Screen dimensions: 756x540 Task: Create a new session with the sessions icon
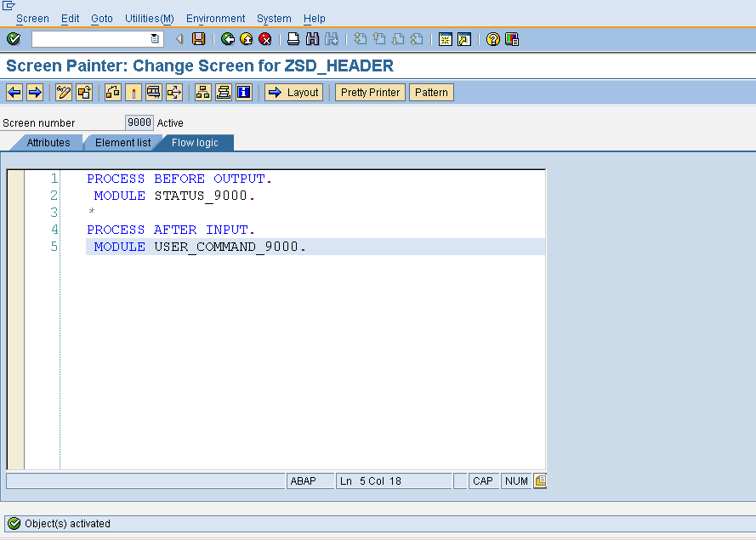[x=444, y=38]
